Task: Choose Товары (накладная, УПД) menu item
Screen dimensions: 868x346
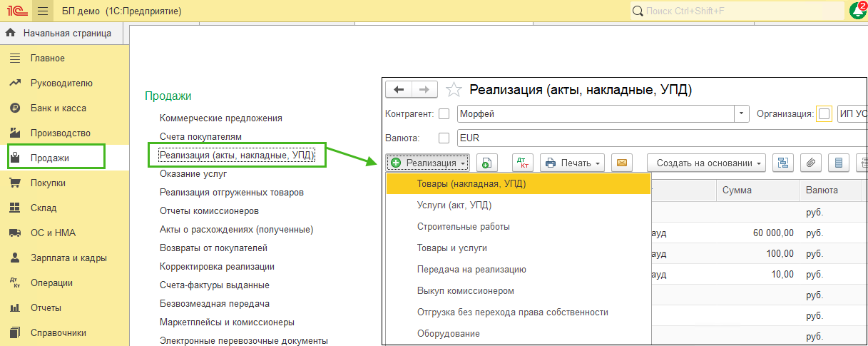Action: (519, 184)
